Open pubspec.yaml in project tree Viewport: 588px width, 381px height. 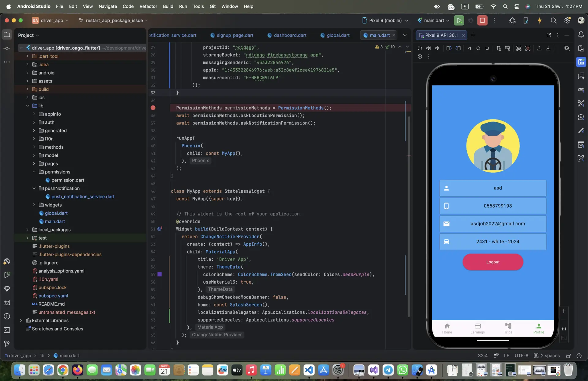[53, 296]
